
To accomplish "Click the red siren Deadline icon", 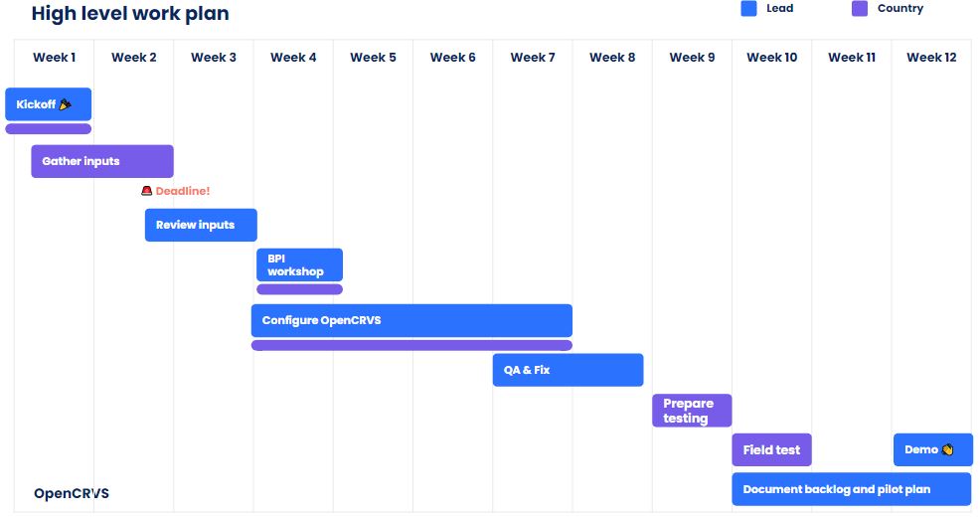I will click(x=146, y=191).
